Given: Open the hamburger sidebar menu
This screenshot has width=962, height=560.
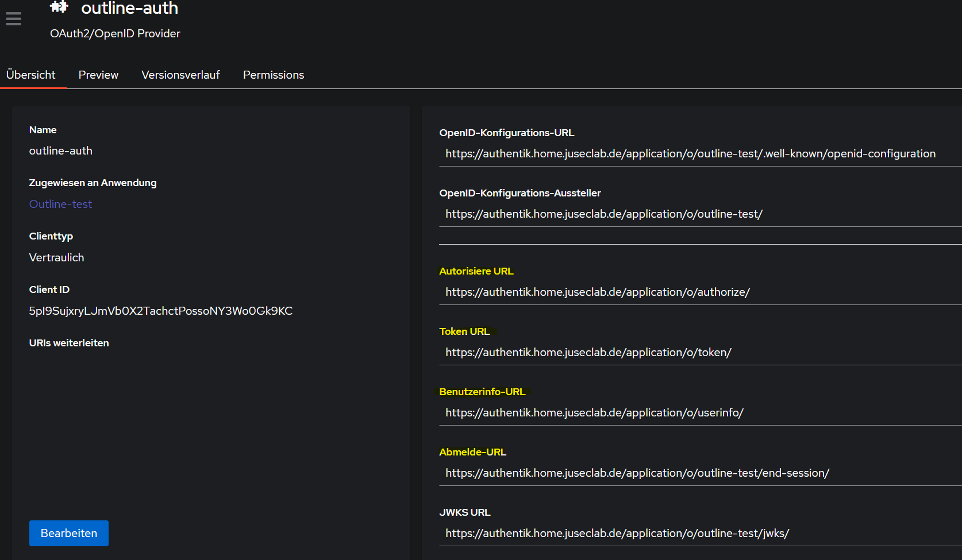Looking at the screenshot, I should (14, 19).
